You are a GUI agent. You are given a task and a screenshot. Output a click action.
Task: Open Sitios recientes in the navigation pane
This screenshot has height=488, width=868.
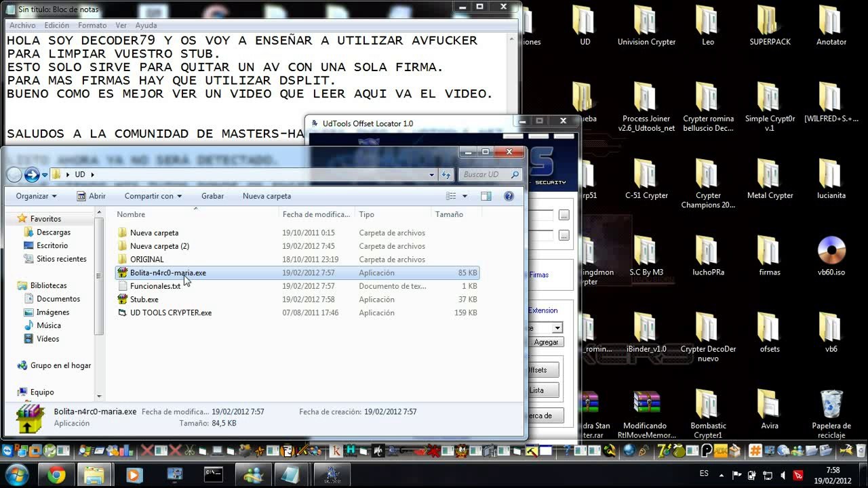point(62,259)
